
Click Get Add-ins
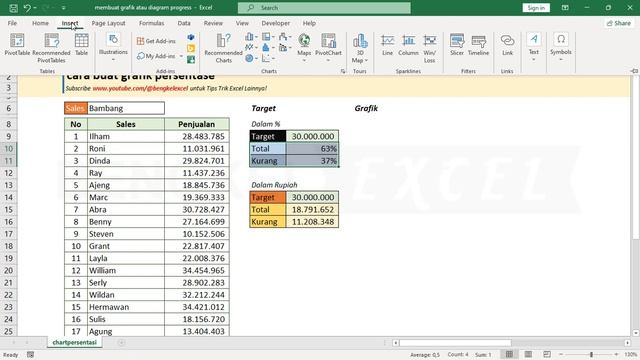click(156, 41)
